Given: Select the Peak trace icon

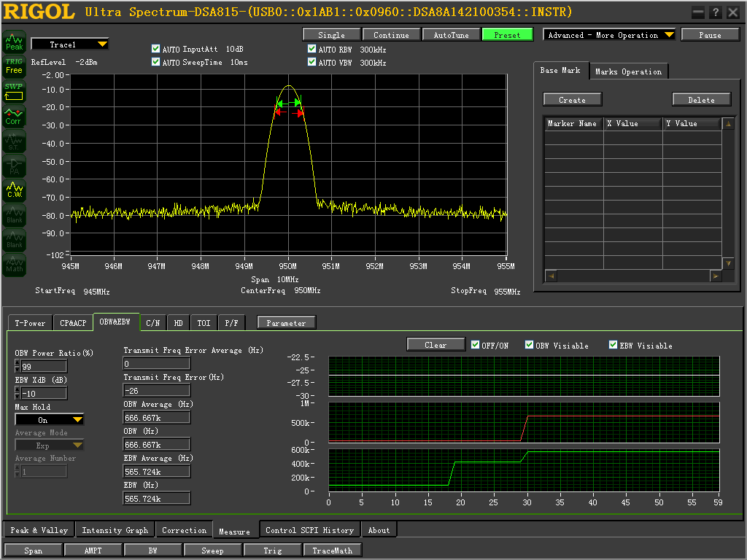Looking at the screenshot, I should 14,42.
